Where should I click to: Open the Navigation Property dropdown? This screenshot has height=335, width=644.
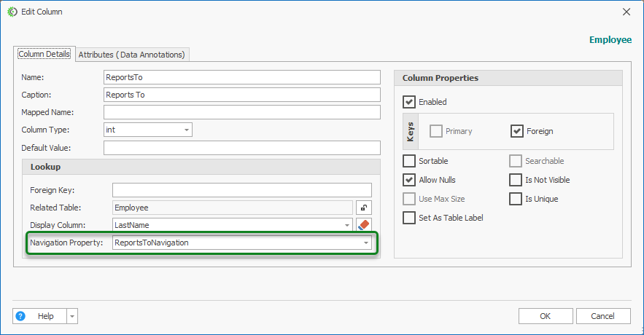(366, 243)
